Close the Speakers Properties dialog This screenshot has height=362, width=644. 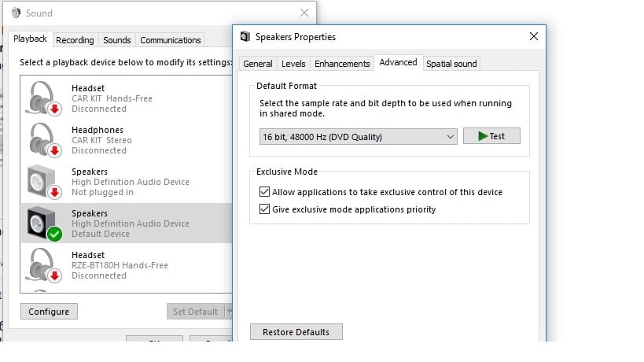click(534, 37)
